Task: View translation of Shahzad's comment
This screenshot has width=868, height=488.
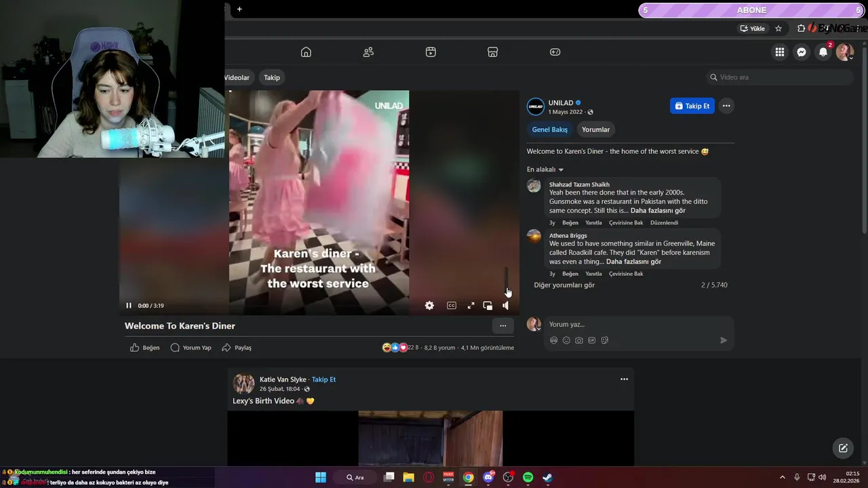Action: coord(626,223)
